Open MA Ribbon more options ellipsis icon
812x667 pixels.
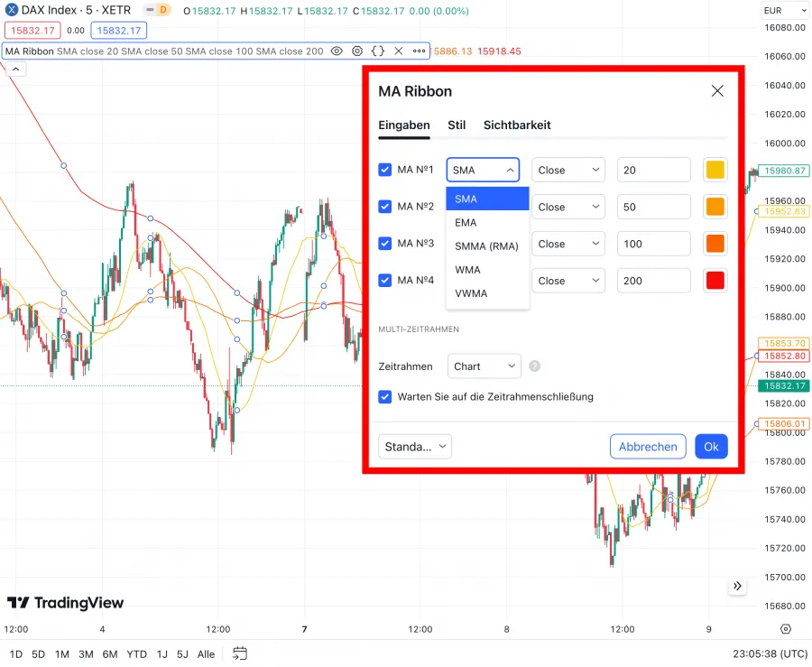point(418,51)
